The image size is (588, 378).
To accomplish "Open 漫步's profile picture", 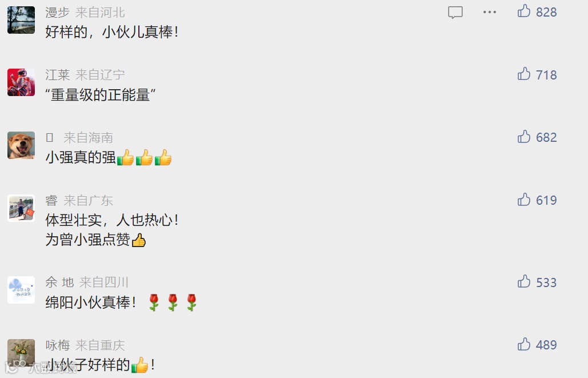I will pyautogui.click(x=21, y=20).
